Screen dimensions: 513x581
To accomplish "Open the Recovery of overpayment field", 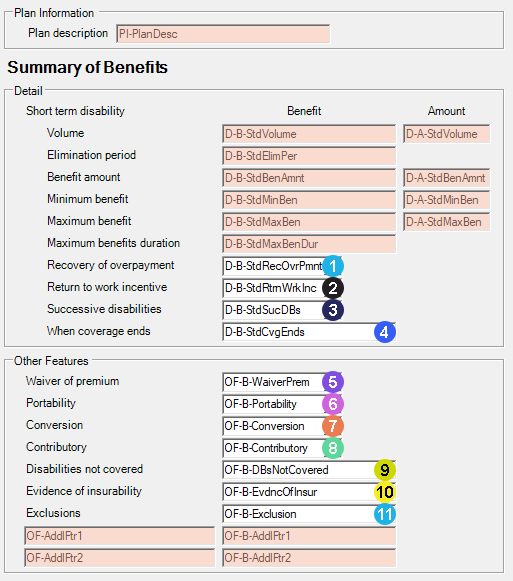I will click(282, 266).
